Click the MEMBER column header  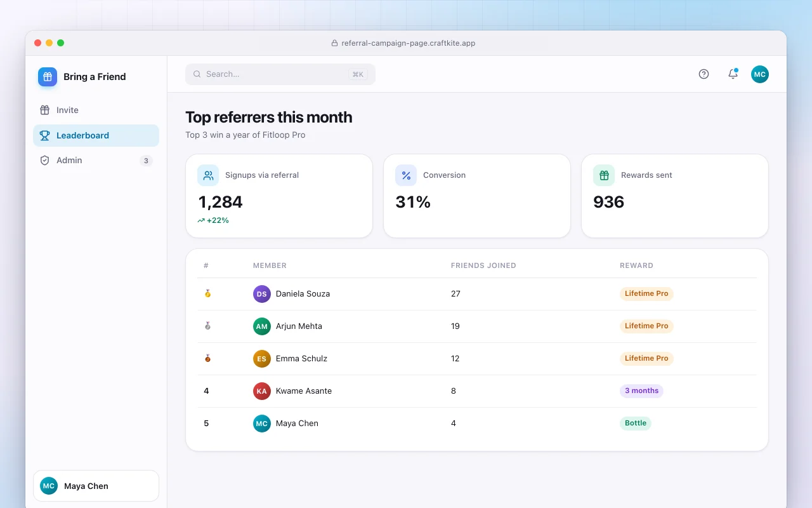(270, 265)
